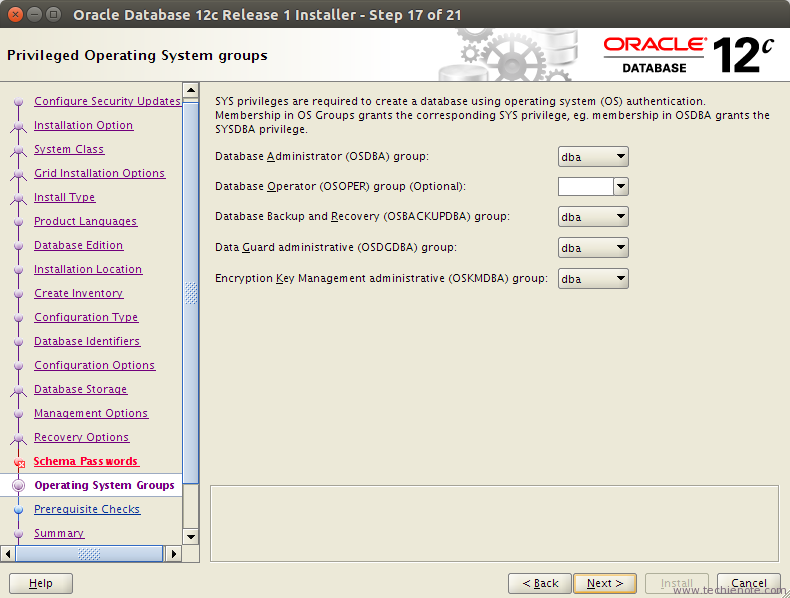Go to Grid Installation Options step
This screenshot has height=598, width=790.
[100, 173]
